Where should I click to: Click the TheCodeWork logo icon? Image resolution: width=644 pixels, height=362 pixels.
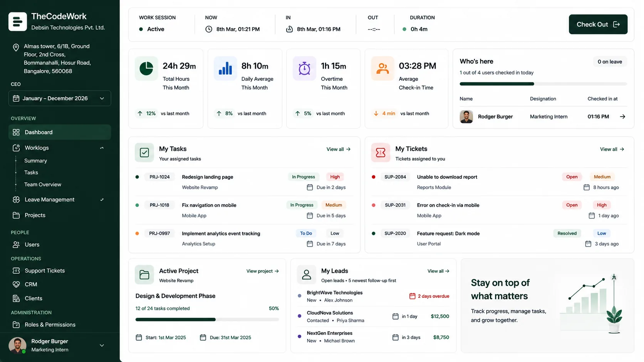click(18, 22)
